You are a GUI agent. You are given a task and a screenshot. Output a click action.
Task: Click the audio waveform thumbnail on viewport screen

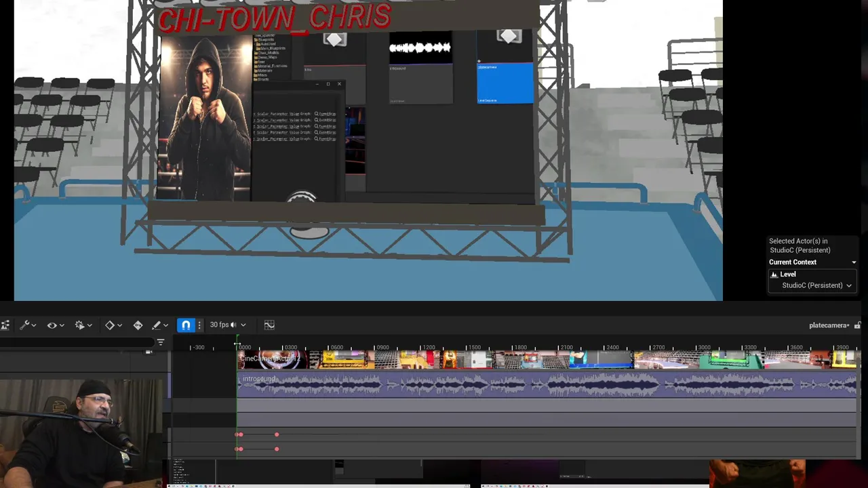(420, 47)
